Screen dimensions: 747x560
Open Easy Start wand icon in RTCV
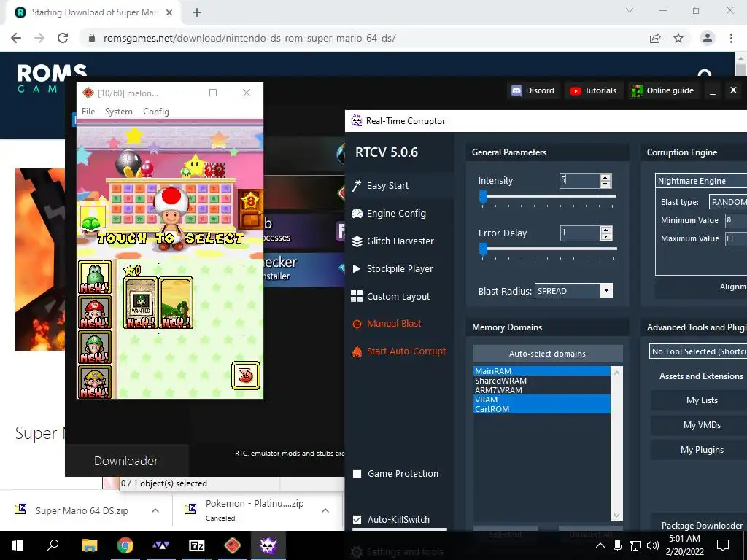[x=356, y=185]
